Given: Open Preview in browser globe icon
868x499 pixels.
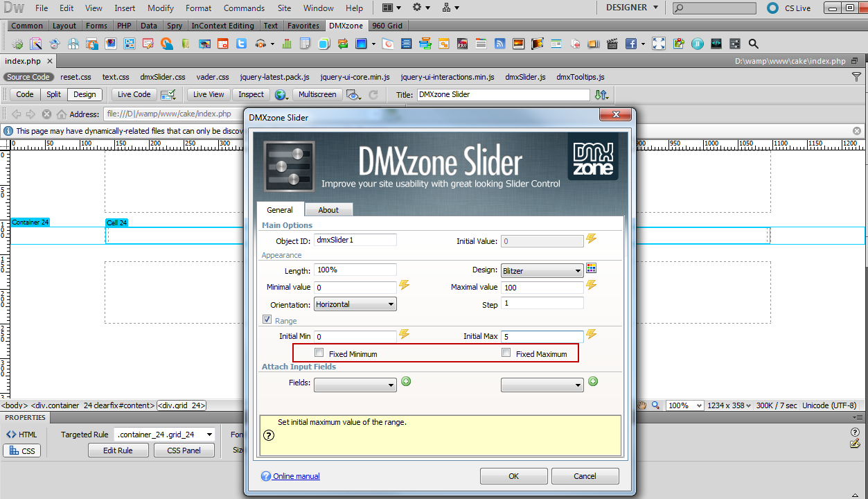Looking at the screenshot, I should click(281, 94).
